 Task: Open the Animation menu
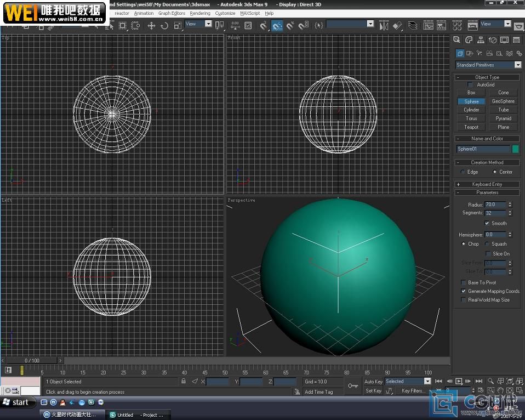tap(144, 13)
